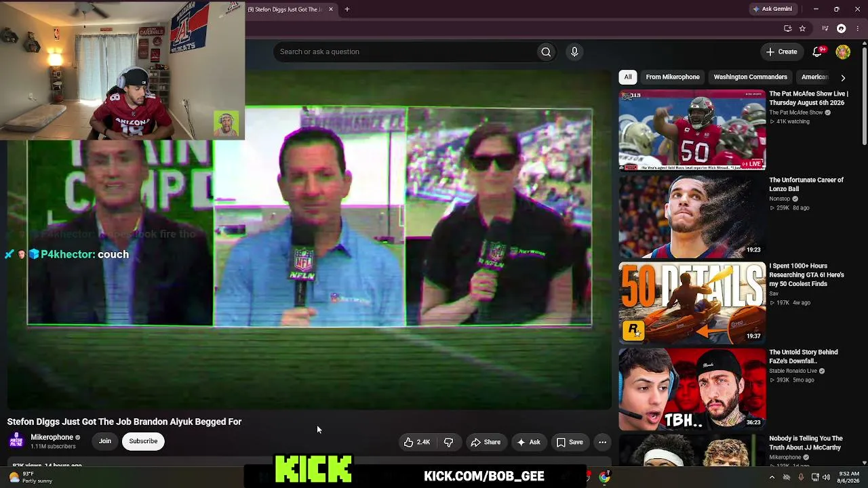This screenshot has height=488, width=868.
Task: Click the YouTube search magnifier button
Action: tap(546, 52)
